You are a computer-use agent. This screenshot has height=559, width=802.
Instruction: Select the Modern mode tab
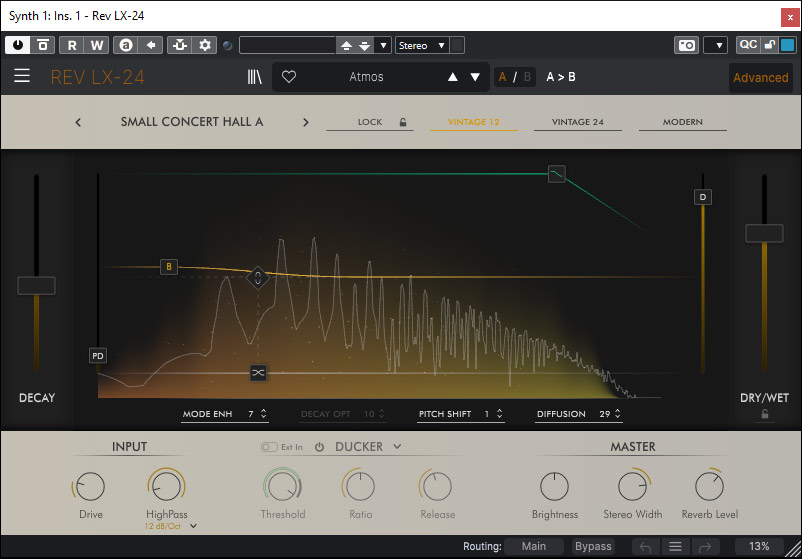click(682, 122)
